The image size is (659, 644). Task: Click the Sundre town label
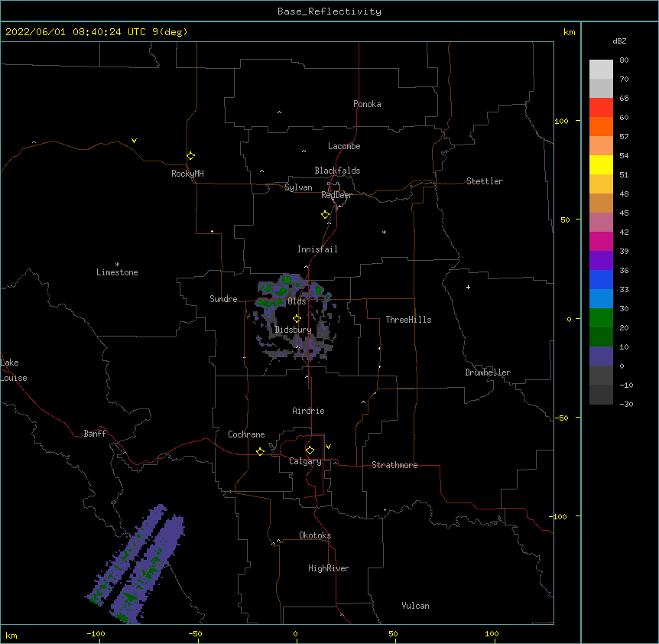(x=223, y=299)
